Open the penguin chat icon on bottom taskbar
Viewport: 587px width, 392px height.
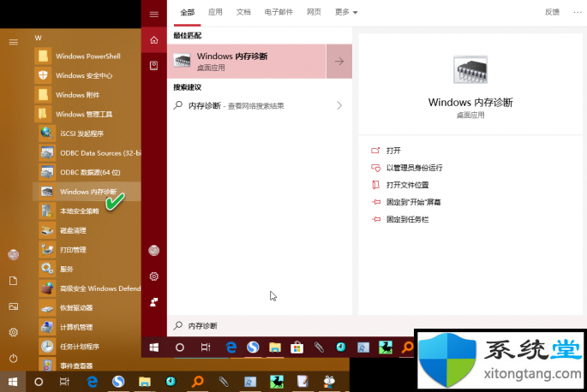(x=329, y=382)
